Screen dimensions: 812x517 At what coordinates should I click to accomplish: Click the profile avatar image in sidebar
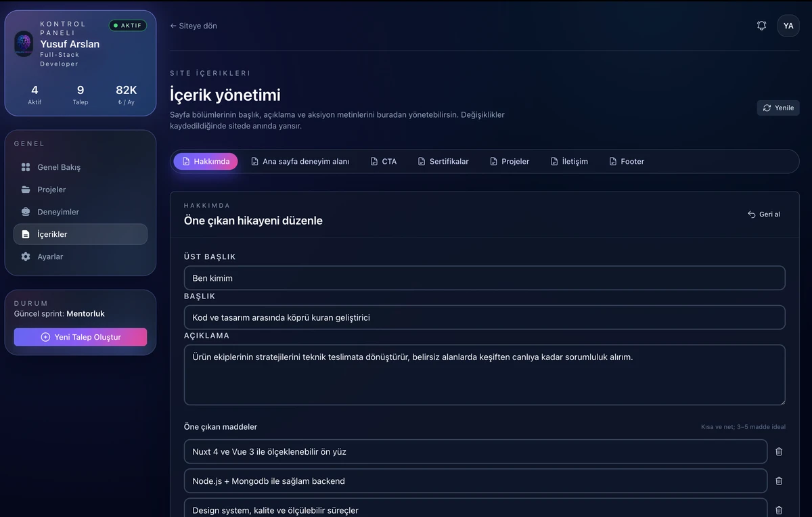(x=24, y=44)
